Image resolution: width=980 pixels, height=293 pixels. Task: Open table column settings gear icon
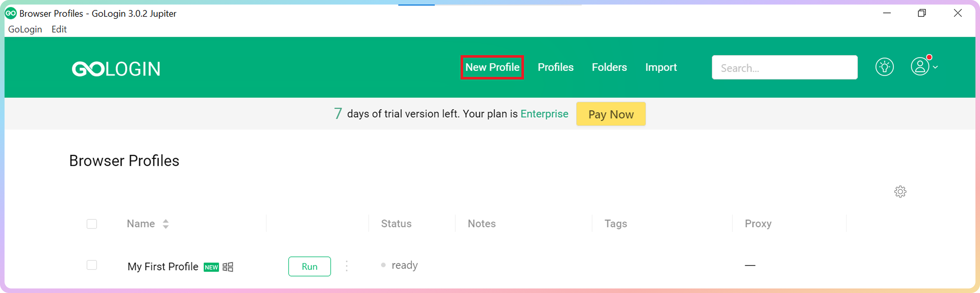(900, 192)
